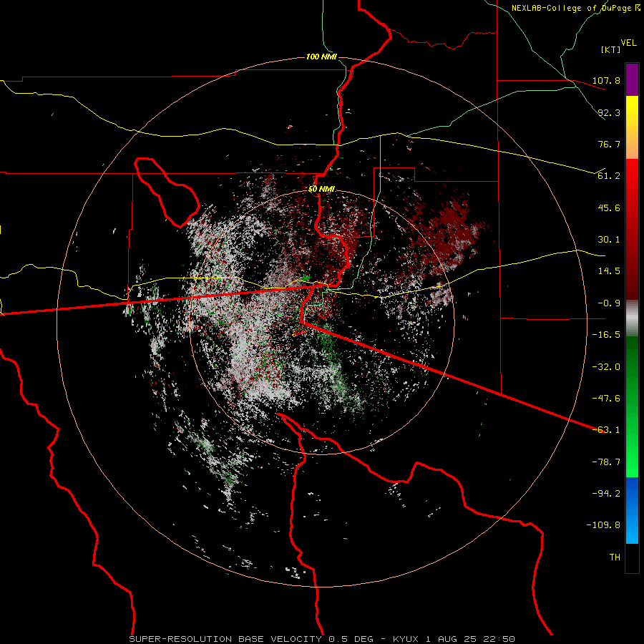Select the -109.8 legend value
Viewport: 644px width, 644px height.
[x=604, y=525]
